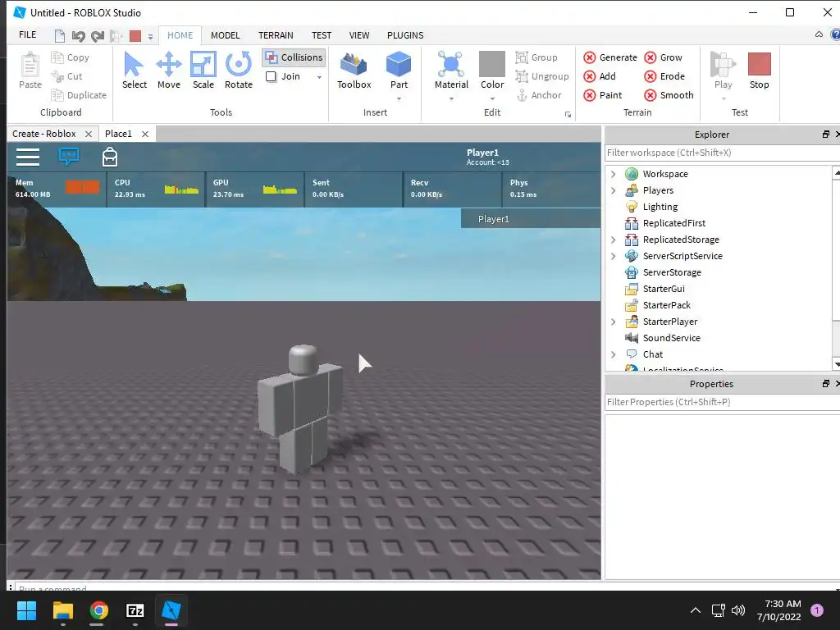Switch to the Create - Roblox document tab
840x630 pixels.
point(44,134)
